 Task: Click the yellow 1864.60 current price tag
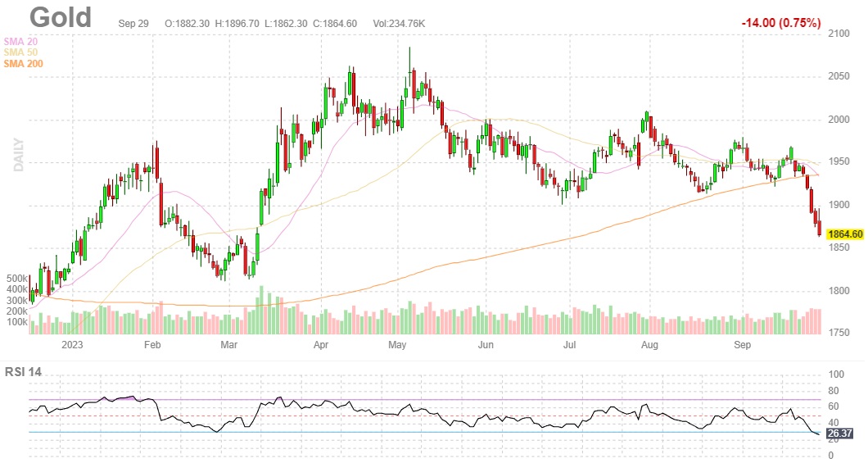tap(845, 234)
